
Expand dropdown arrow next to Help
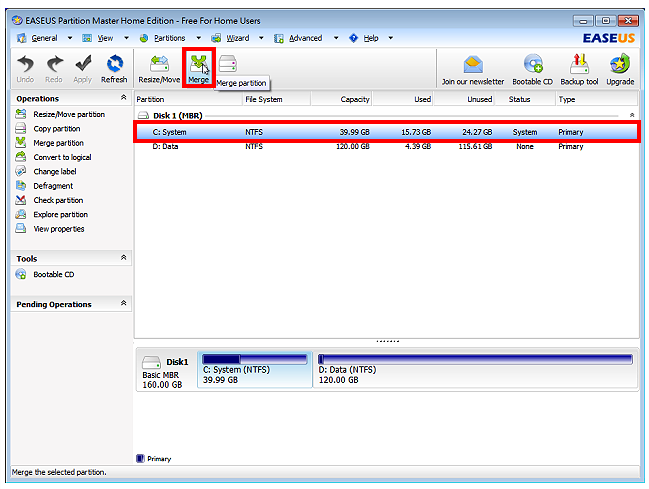tap(391, 38)
